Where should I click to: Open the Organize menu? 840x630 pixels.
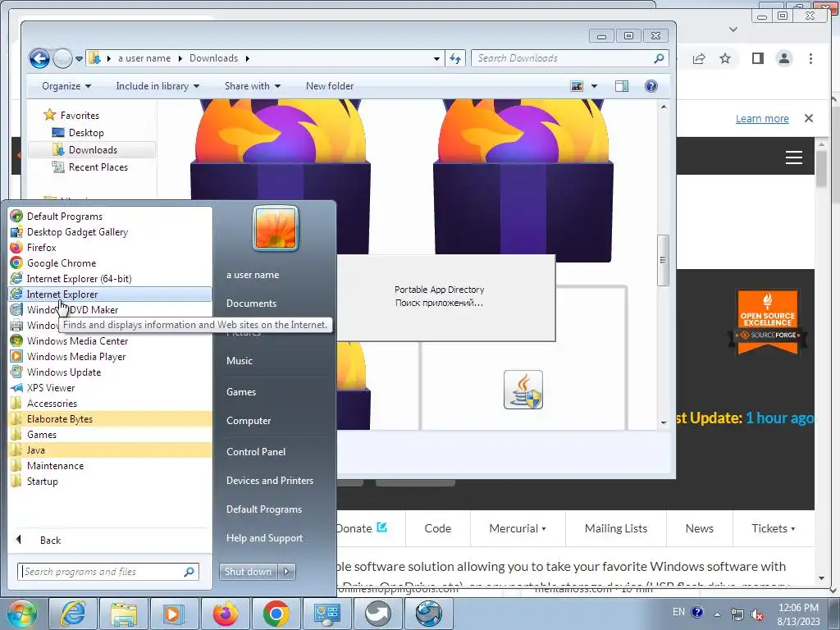[x=66, y=86]
